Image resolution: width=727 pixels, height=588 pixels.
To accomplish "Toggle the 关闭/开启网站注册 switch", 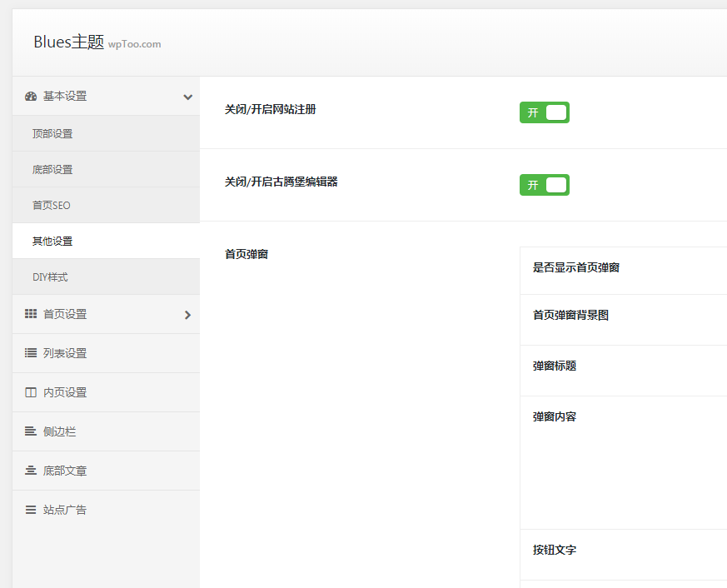I will pos(544,112).
